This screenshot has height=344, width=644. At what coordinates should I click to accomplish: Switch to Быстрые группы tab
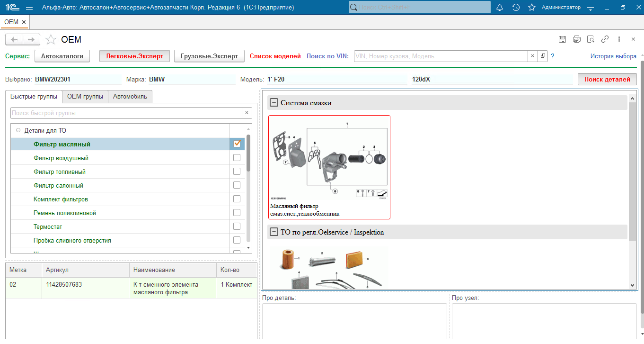pos(34,97)
